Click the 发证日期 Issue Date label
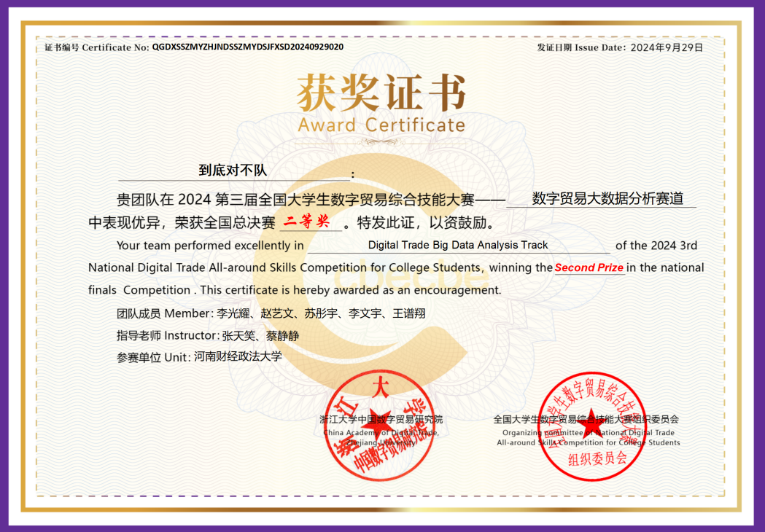The image size is (765, 532). click(581, 47)
